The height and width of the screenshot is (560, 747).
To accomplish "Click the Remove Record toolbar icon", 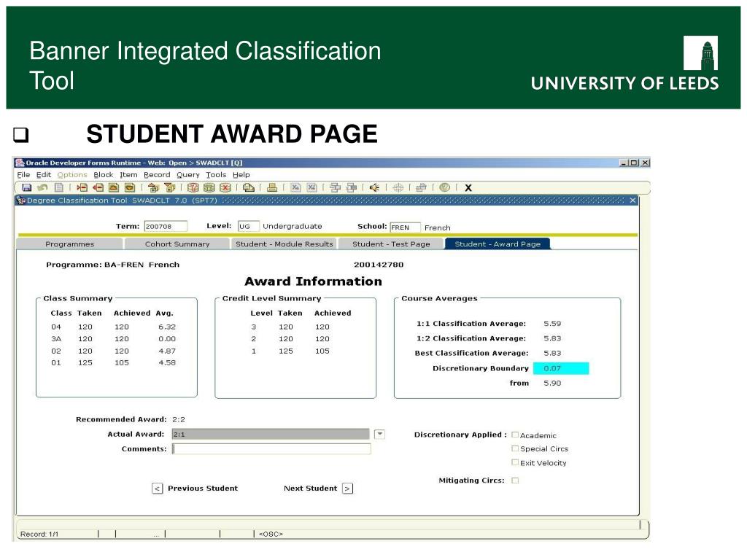I will pos(98,187).
